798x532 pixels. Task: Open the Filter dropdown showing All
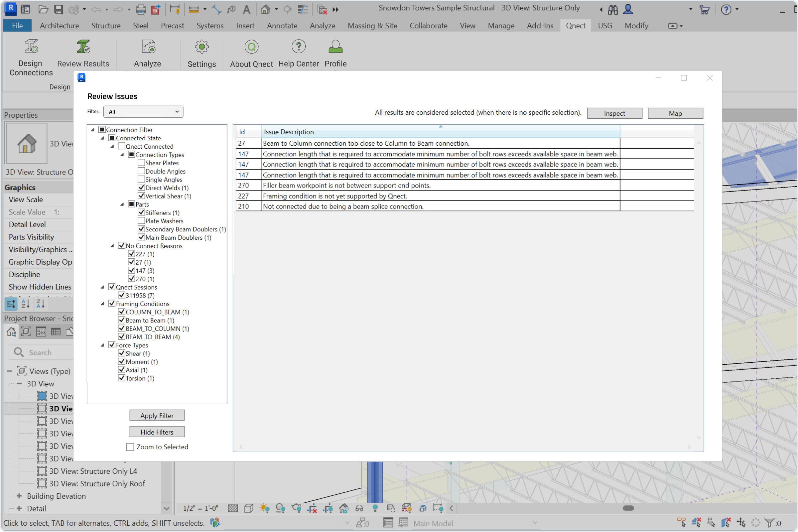coord(143,112)
